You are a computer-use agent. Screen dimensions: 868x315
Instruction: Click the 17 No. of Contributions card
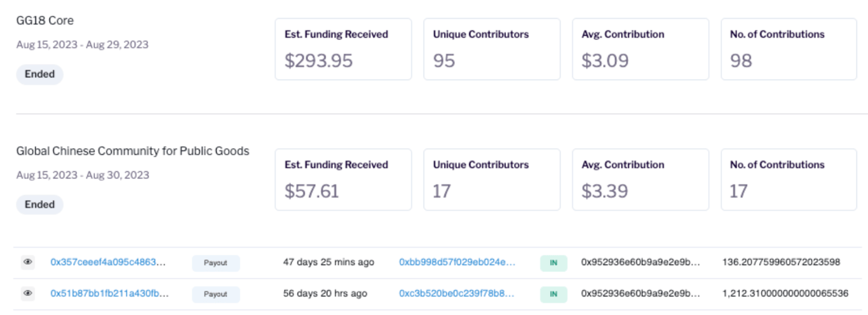(x=789, y=180)
